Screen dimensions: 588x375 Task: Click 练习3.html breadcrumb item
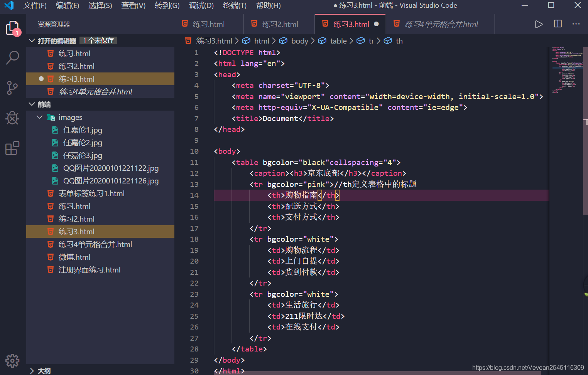coord(214,41)
